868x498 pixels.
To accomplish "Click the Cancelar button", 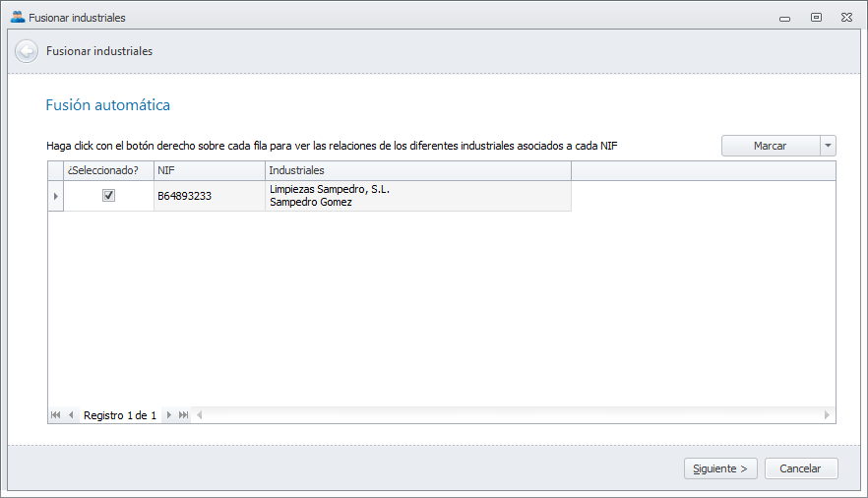I will (x=801, y=468).
